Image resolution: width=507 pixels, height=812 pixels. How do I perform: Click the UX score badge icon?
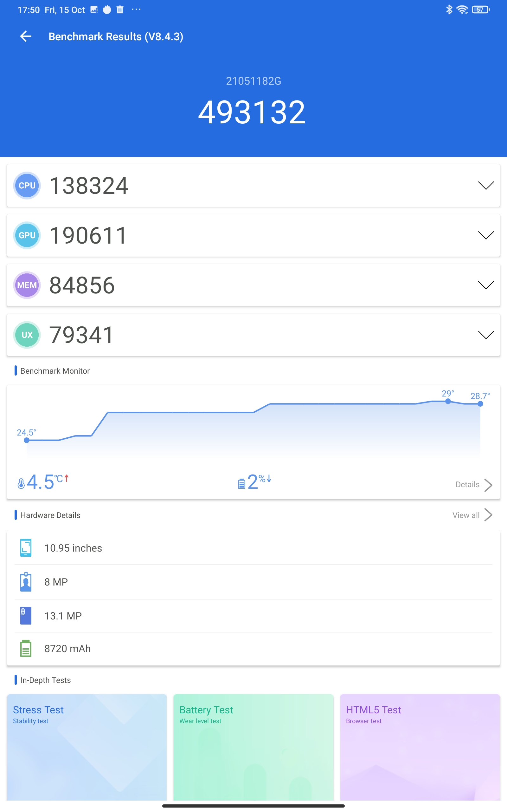click(x=27, y=335)
